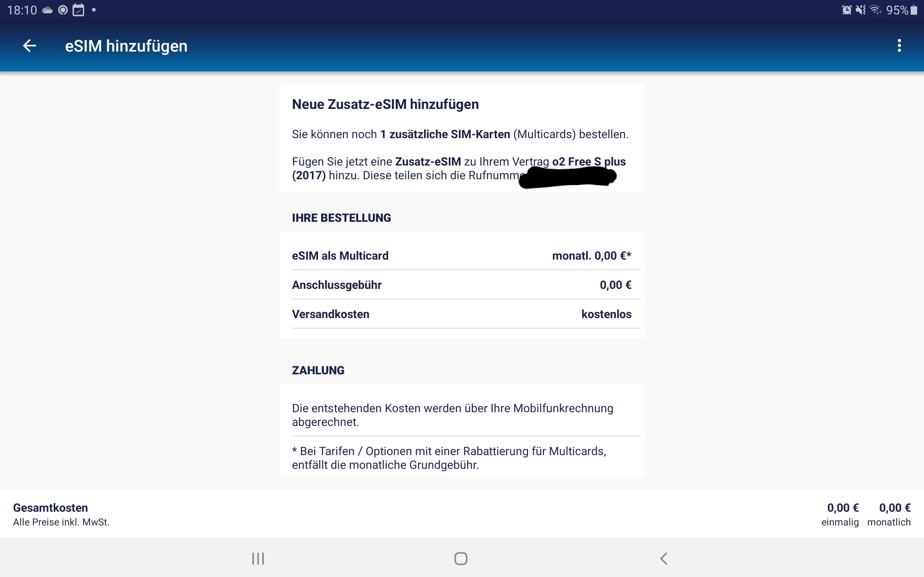Tap the Wi-Fi signal status icon
The width and height of the screenshot is (924, 577).
click(876, 10)
